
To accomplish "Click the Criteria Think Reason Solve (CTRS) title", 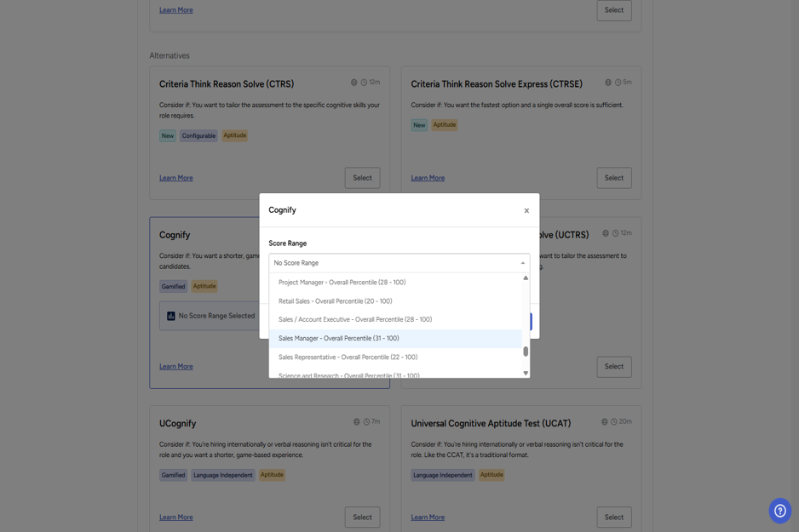I will pos(227,84).
